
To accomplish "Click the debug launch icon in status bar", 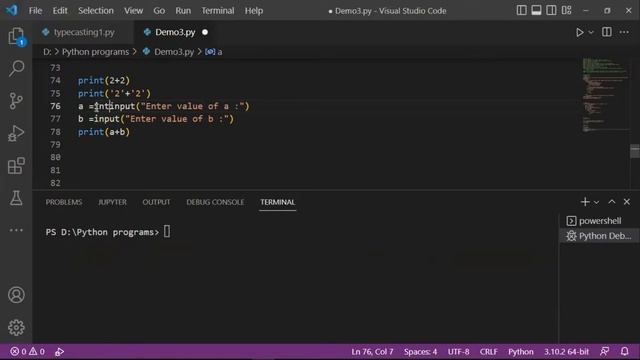I will (x=60, y=351).
